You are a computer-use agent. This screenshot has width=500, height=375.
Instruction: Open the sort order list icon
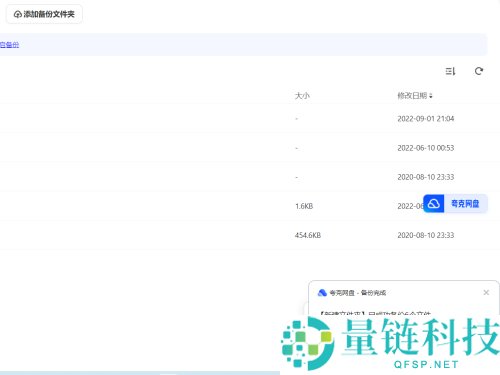[x=450, y=71]
